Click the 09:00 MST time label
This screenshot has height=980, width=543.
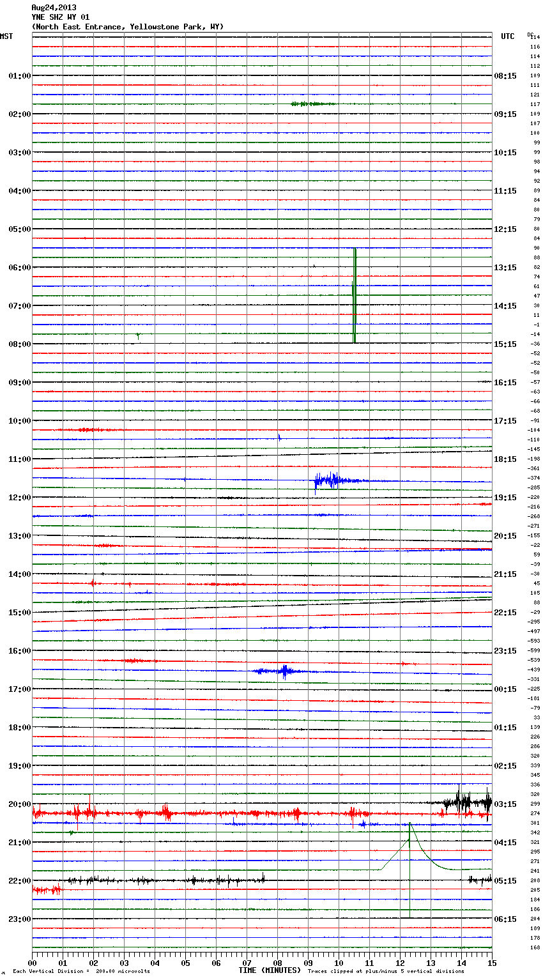[x=20, y=383]
